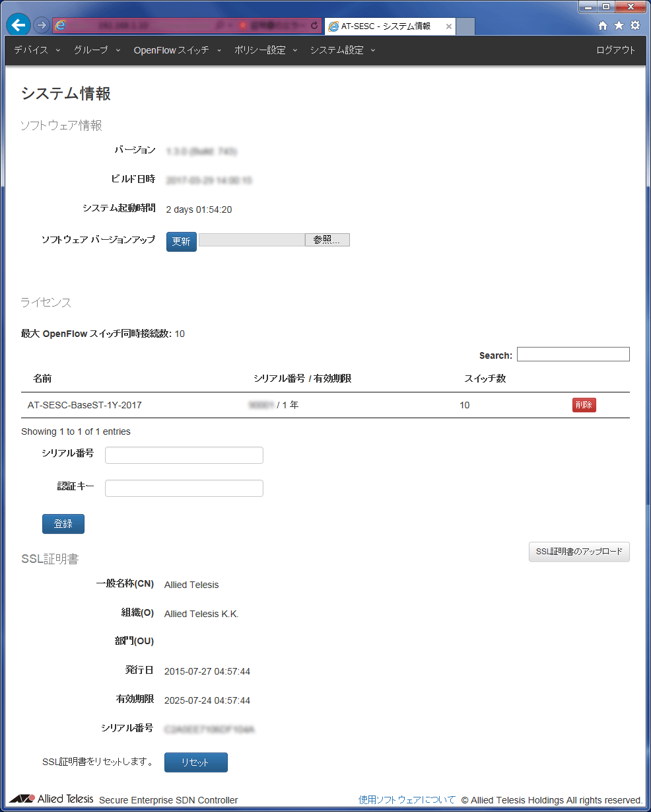Maximize the browser window

tap(606, 7)
